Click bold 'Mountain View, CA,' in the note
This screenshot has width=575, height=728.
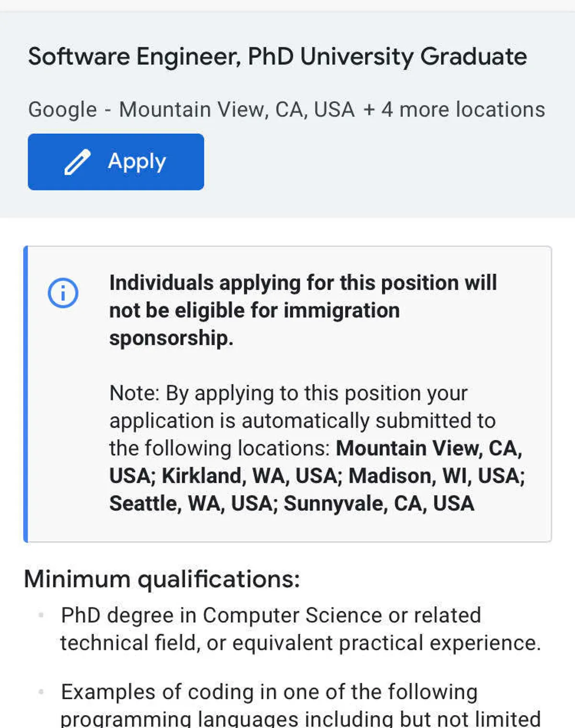(429, 448)
